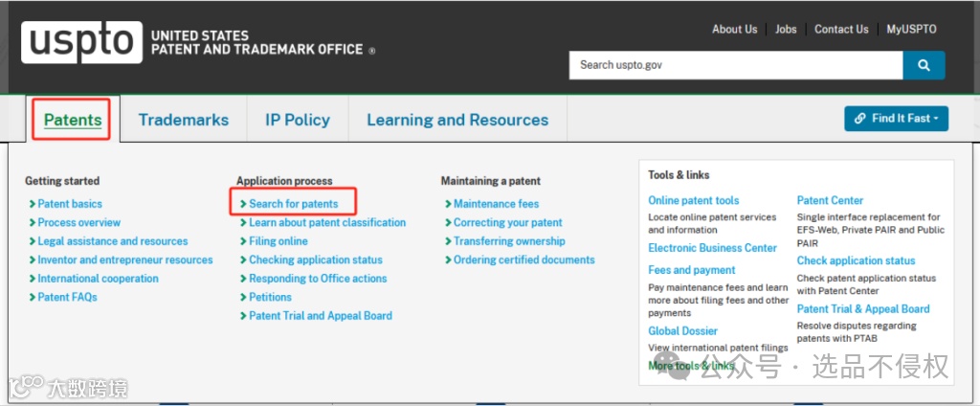Open Ordering certified documents
Image resolution: width=980 pixels, height=406 pixels.
[523, 259]
